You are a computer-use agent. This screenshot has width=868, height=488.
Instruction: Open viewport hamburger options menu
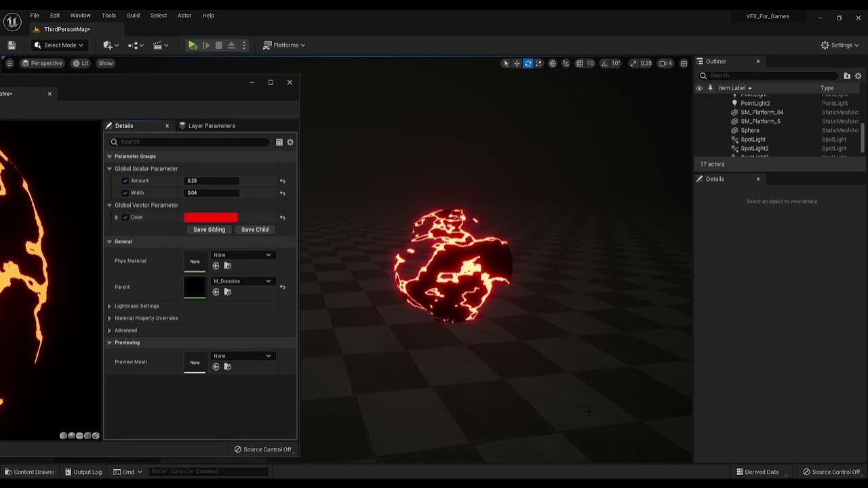tap(9, 63)
